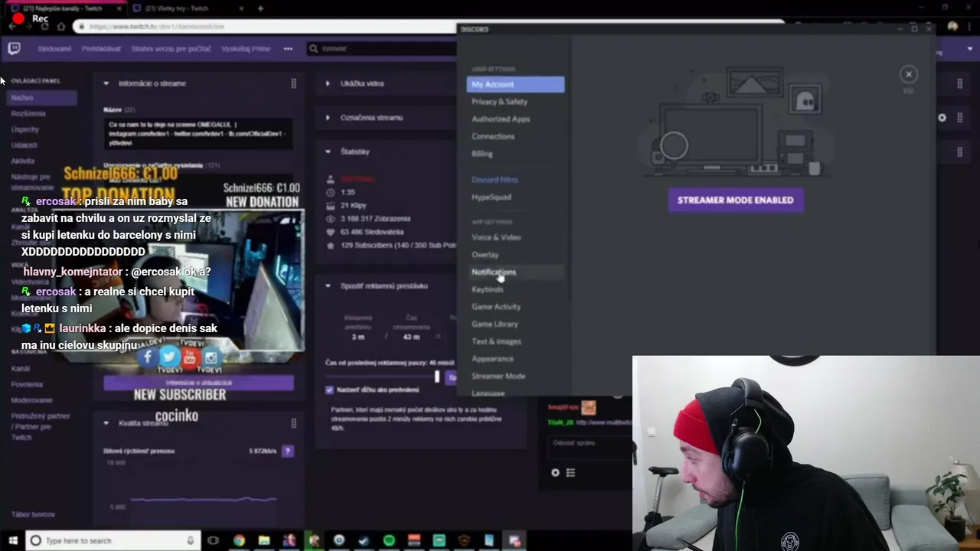Collapse the Informácie o streame panel
980x551 pixels.
106,83
